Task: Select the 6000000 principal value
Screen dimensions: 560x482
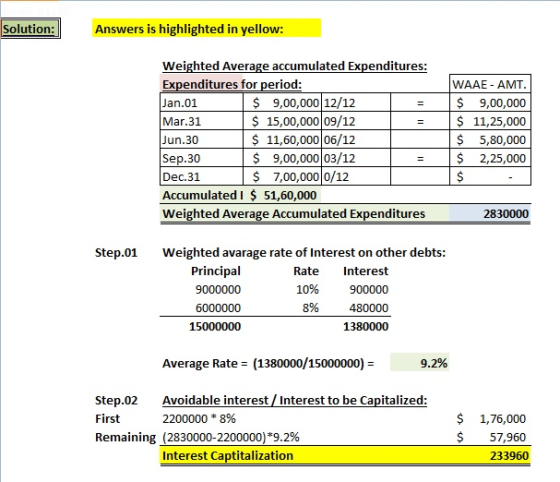Action: pos(218,308)
